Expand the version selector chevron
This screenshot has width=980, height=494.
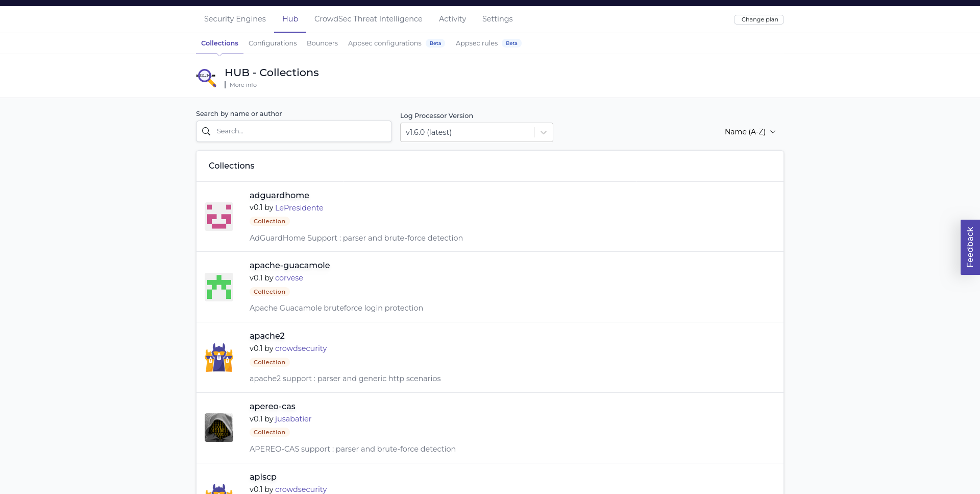pos(543,132)
